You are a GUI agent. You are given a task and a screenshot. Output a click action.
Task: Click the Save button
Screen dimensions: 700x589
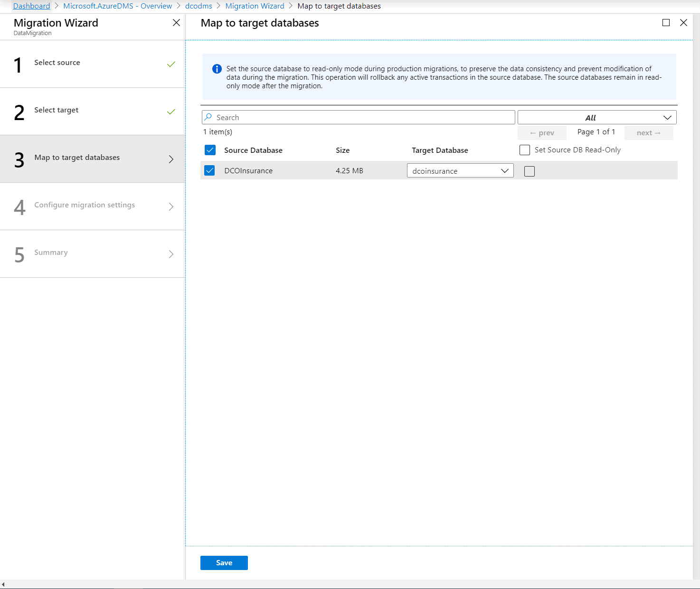[x=224, y=562]
